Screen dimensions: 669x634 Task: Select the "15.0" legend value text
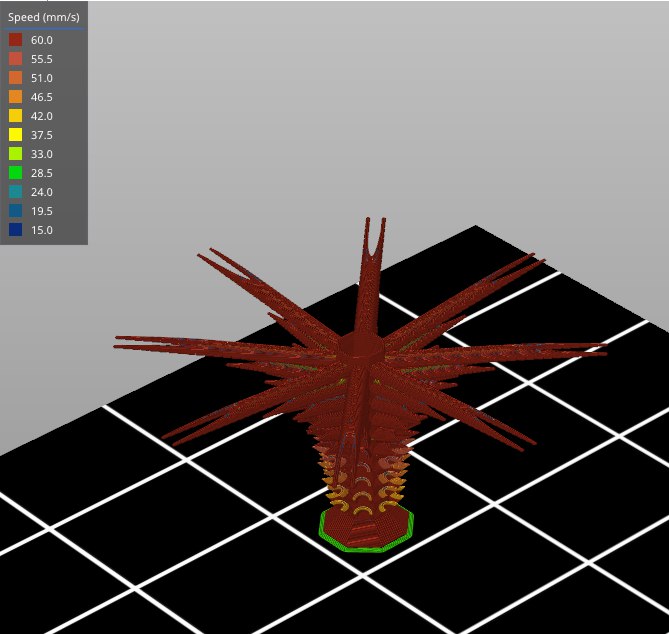[42, 230]
